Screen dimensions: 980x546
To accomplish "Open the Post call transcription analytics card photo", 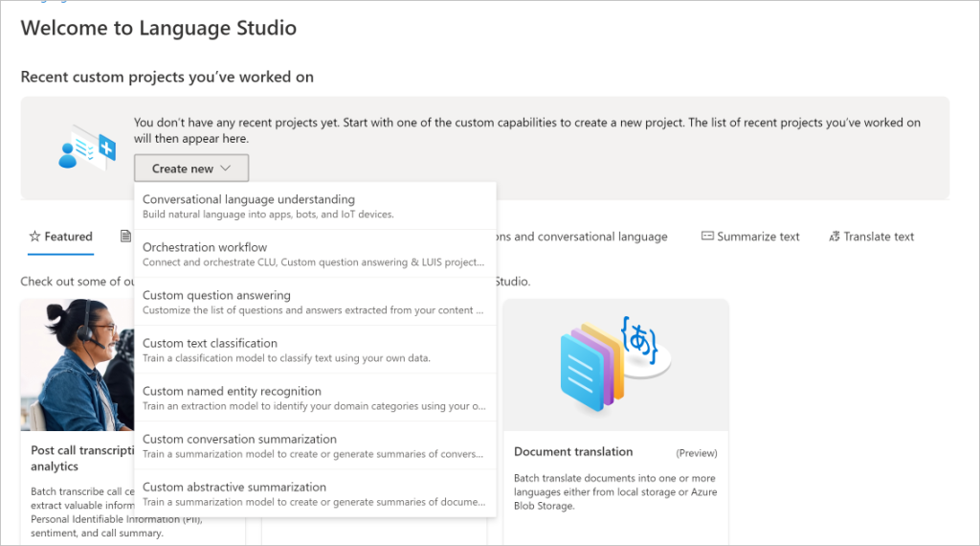I will click(x=78, y=365).
